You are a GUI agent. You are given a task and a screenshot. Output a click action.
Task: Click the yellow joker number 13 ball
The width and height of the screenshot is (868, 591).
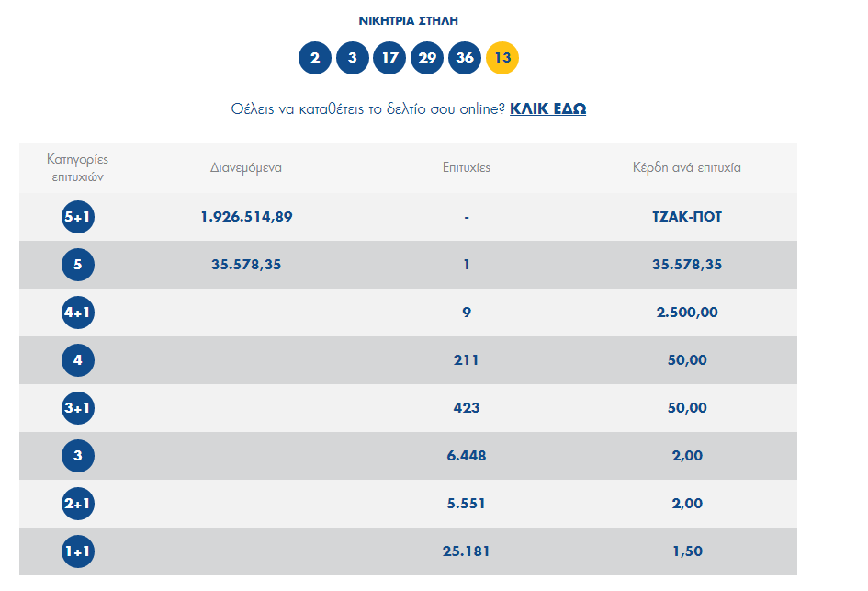point(502,58)
